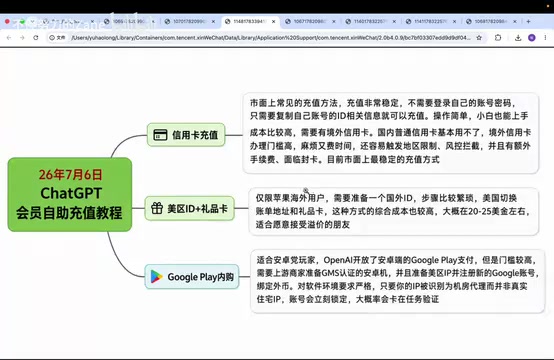Image resolution: width=554 pixels, height=360 pixels.
Task: Select the Google Play内购 node
Action: point(192,277)
